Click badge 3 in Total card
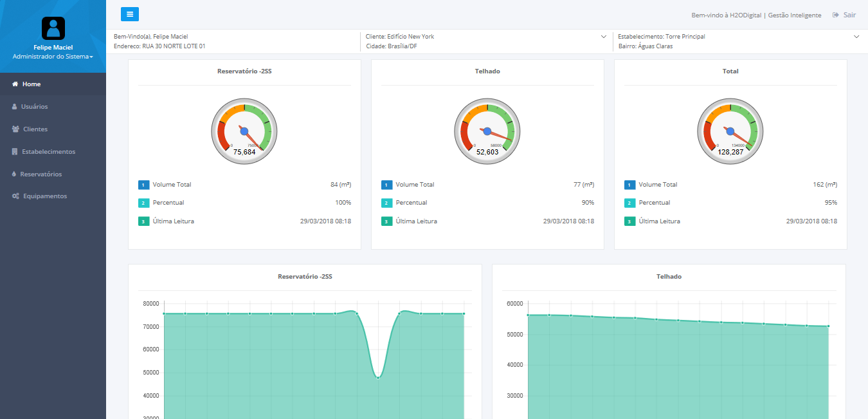Image resolution: width=868 pixels, height=419 pixels. (x=629, y=221)
